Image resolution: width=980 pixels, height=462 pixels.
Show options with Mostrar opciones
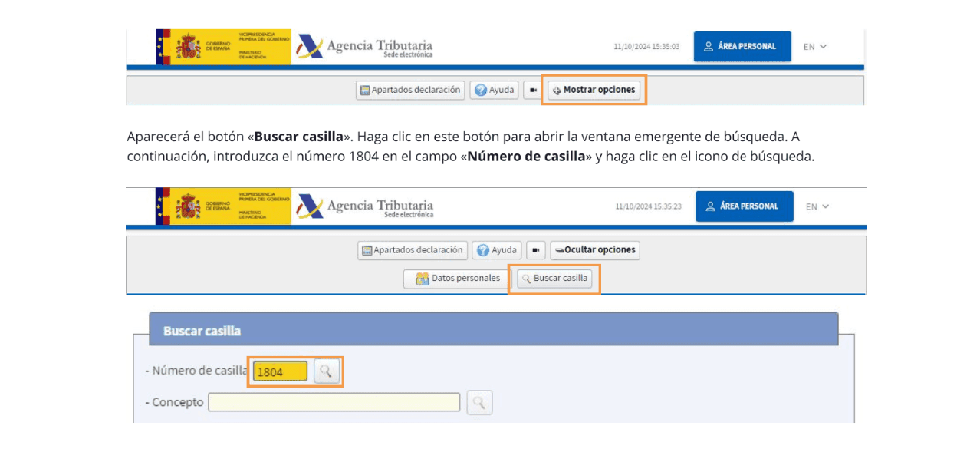(x=594, y=90)
